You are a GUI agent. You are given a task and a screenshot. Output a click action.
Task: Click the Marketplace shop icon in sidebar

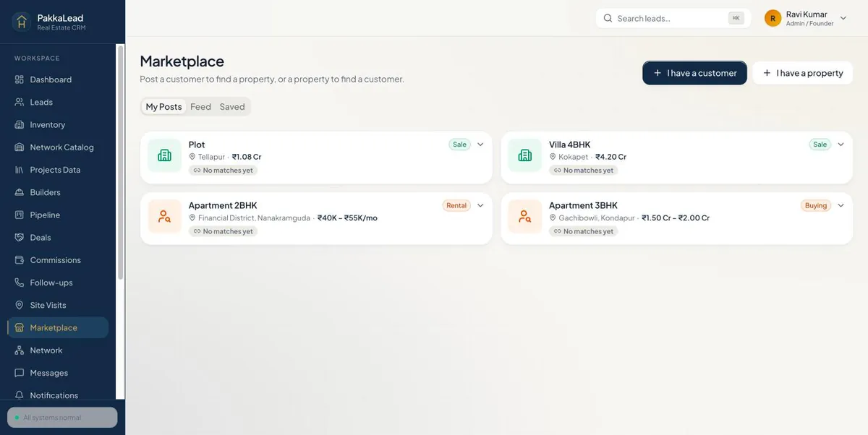(x=20, y=327)
